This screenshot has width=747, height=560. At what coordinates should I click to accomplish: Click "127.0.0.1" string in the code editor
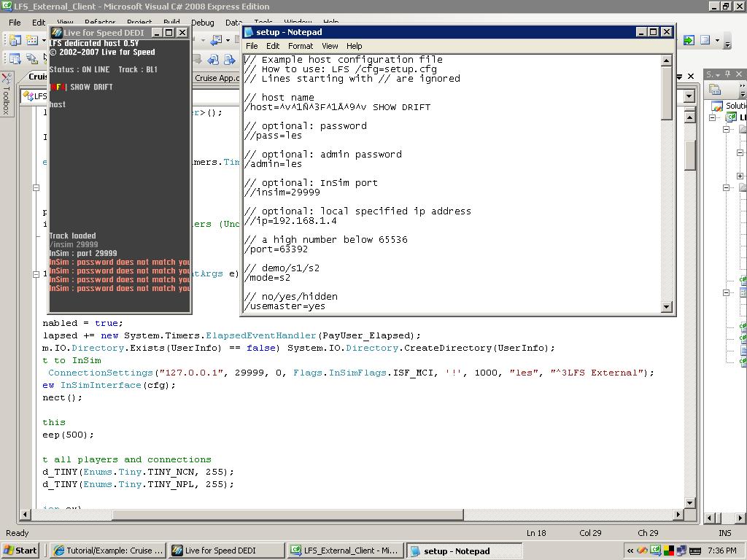coord(192,373)
